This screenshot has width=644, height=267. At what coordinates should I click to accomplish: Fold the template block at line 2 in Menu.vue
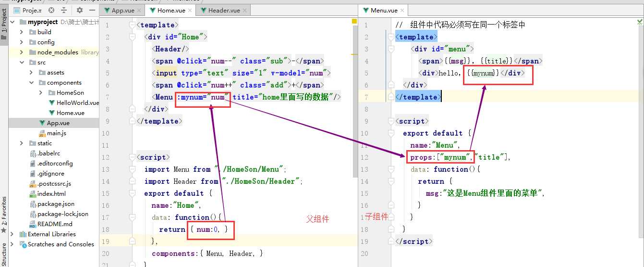[391, 37]
